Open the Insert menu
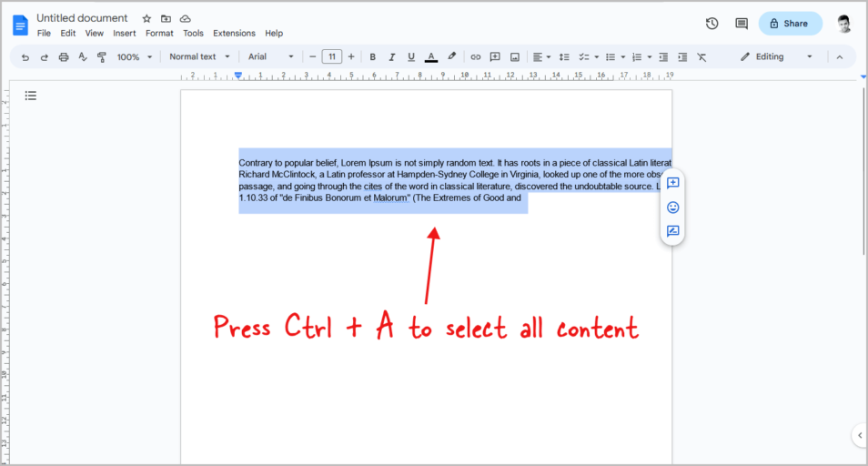Screen dimensions: 868x466 (125, 33)
